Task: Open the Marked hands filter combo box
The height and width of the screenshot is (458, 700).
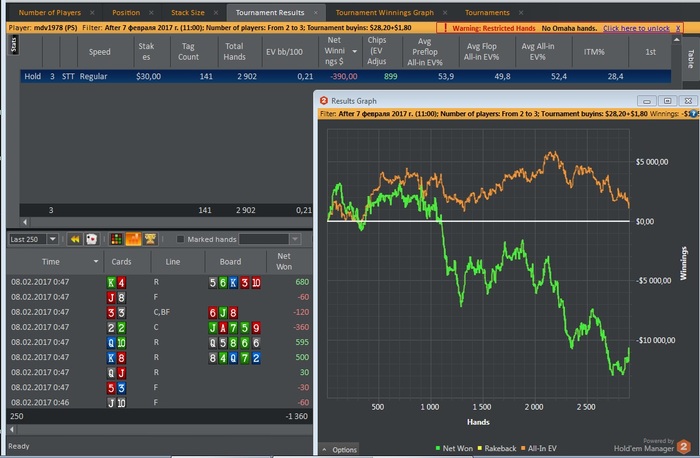Action: click(269, 239)
